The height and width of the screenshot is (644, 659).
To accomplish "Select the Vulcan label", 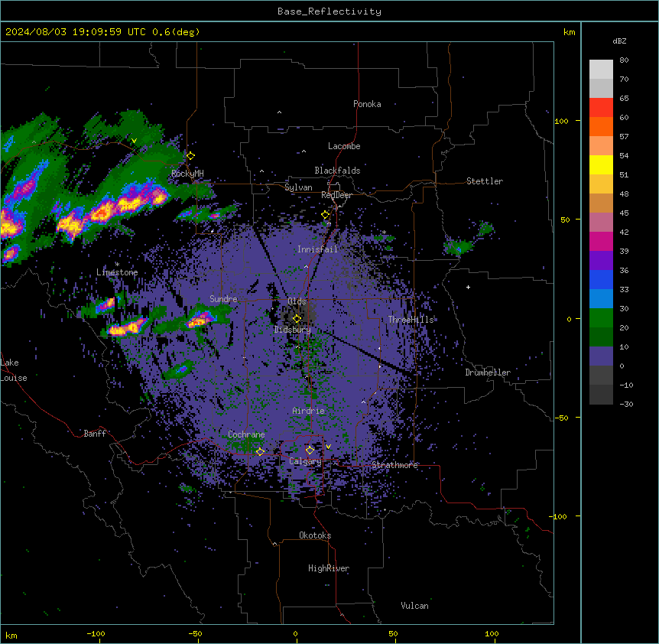I will coord(414,606).
